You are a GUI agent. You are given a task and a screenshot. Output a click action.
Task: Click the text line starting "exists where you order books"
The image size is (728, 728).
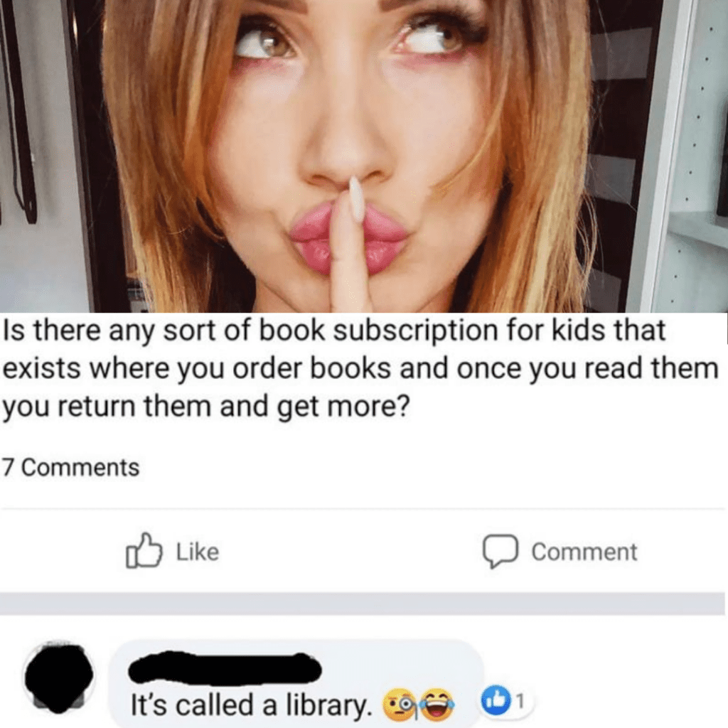pyautogui.click(x=360, y=369)
